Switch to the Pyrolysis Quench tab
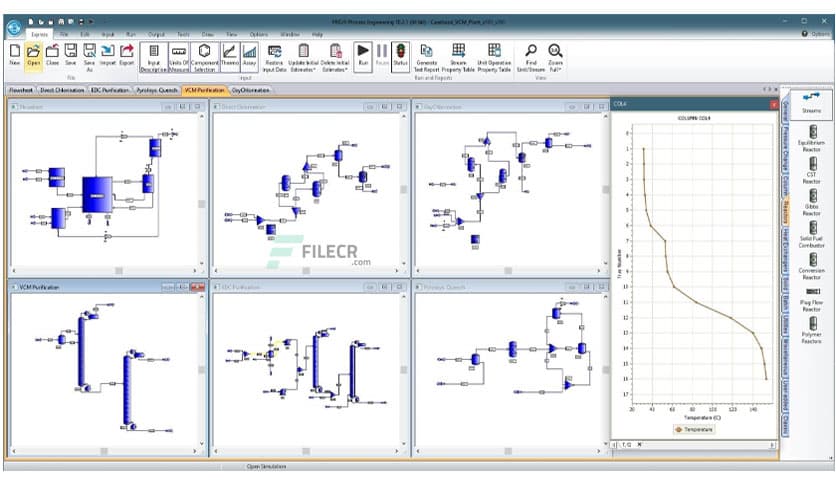The width and height of the screenshot is (836, 484). click(157, 90)
